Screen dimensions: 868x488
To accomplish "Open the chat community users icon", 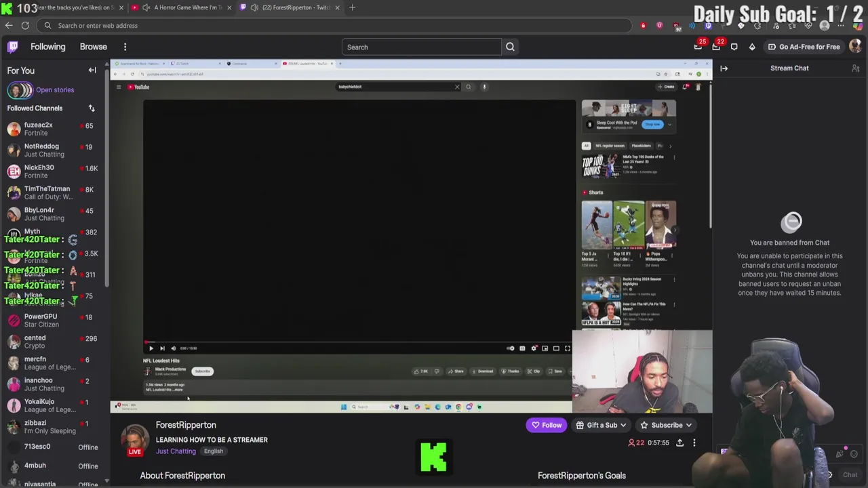I will click(x=856, y=68).
